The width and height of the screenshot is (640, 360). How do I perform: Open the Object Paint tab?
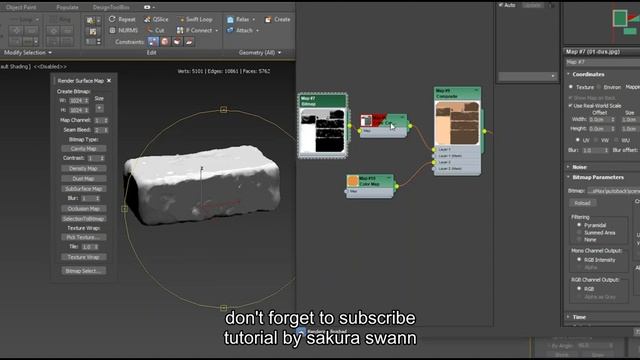coord(21,7)
